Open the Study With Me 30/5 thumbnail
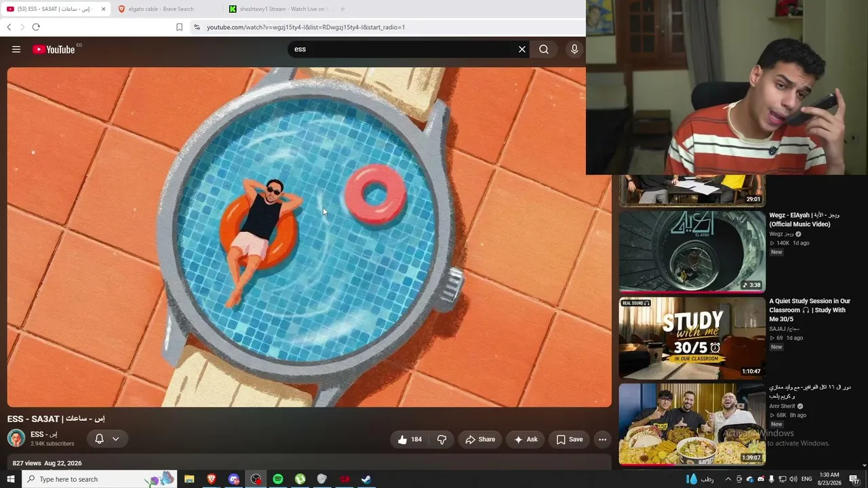 coord(692,338)
